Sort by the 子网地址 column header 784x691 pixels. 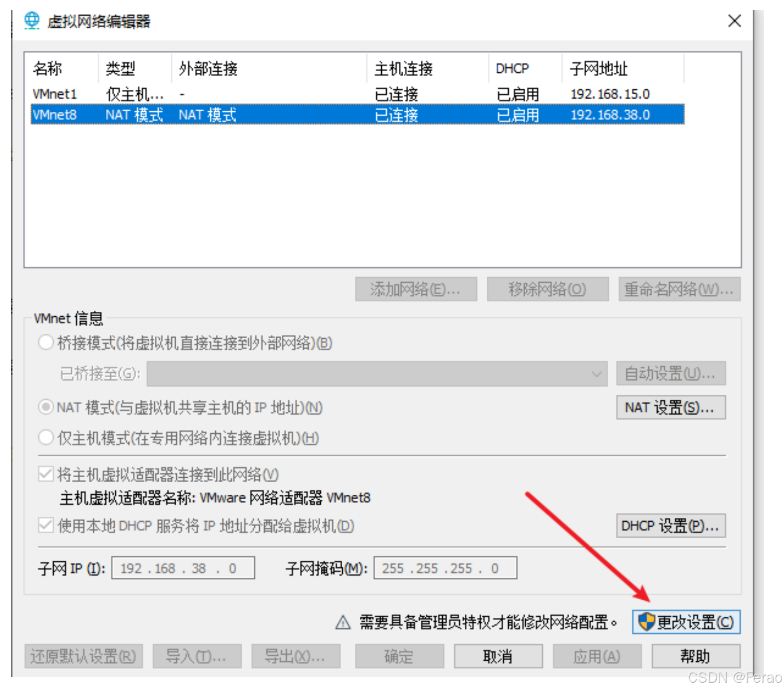pos(623,68)
